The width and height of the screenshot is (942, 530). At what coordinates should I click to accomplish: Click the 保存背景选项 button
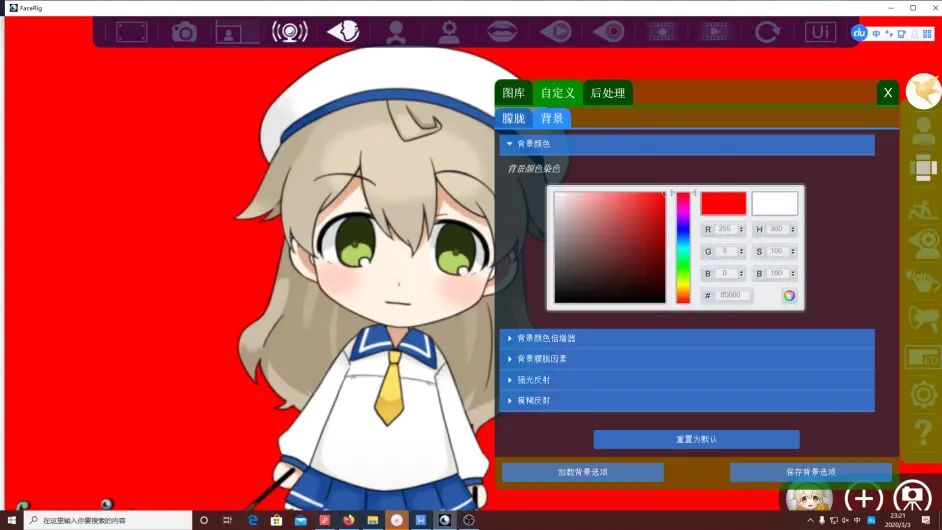pos(811,472)
